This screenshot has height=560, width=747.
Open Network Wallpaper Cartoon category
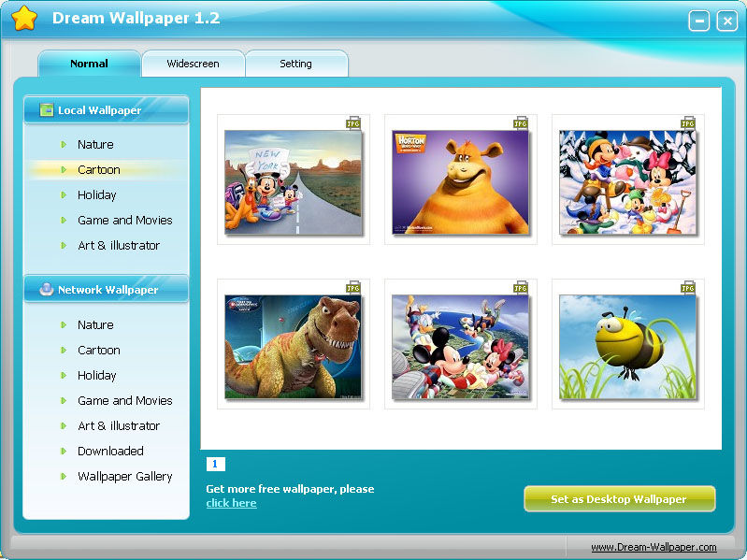coord(98,350)
